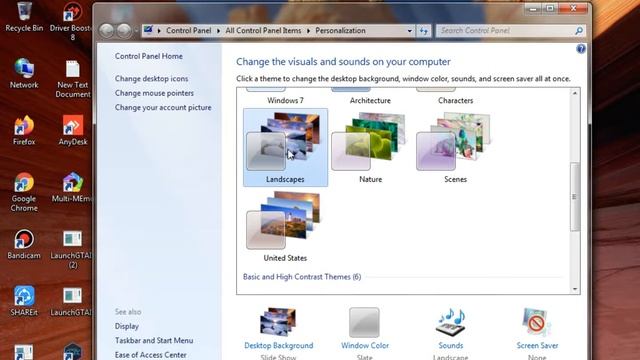Go forward with the Forward arrow button
Image resolution: width=640 pixels, height=360 pixels.
coord(124,30)
